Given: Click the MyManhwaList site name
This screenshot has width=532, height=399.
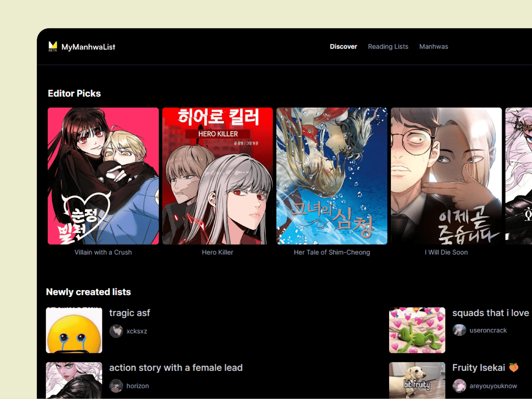Looking at the screenshot, I should tap(88, 47).
